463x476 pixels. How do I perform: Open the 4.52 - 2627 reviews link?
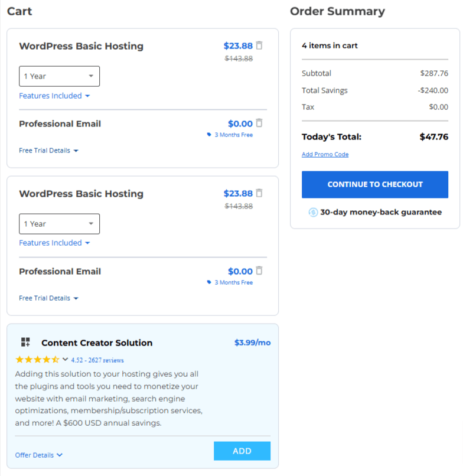pos(97,360)
